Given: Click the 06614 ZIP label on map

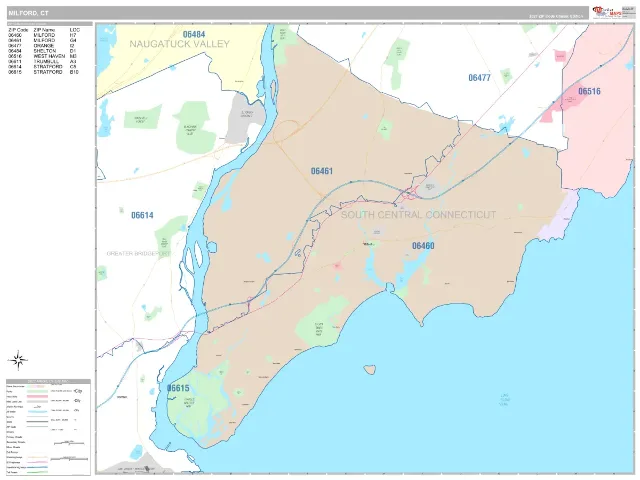Looking at the screenshot, I should pyautogui.click(x=142, y=215).
